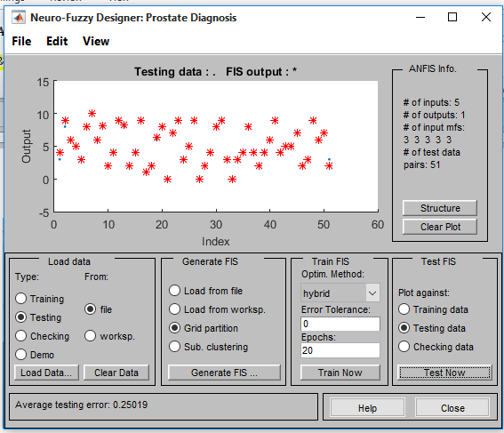Click the 'Output' axis label
504x433 pixels.
27,147
